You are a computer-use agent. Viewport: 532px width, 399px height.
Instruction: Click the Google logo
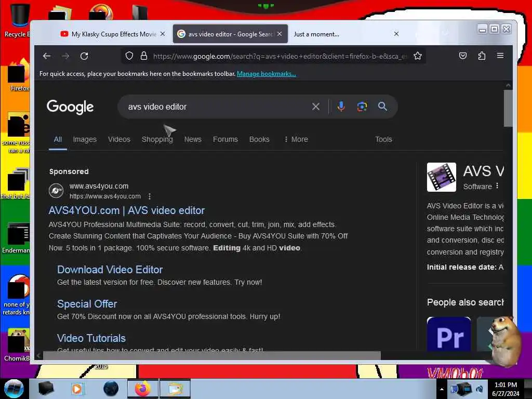tap(70, 107)
